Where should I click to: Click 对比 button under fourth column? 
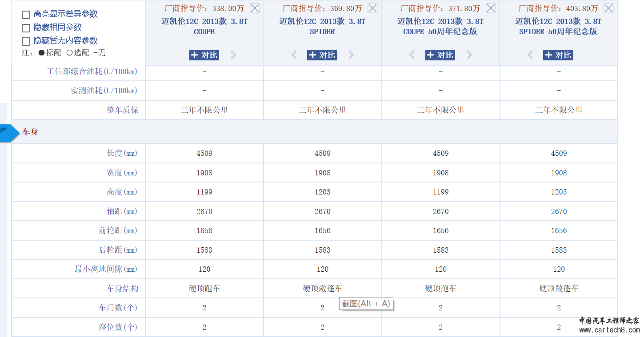click(x=558, y=55)
